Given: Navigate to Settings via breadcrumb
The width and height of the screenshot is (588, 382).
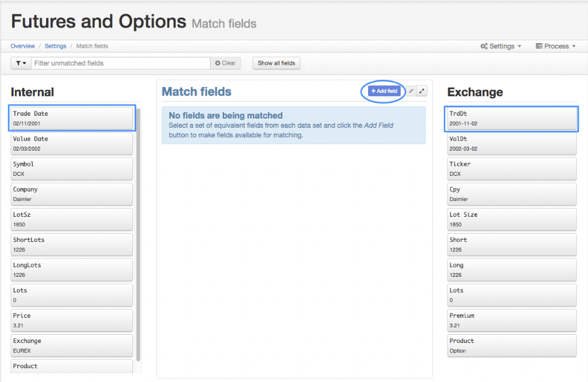Looking at the screenshot, I should tap(55, 46).
